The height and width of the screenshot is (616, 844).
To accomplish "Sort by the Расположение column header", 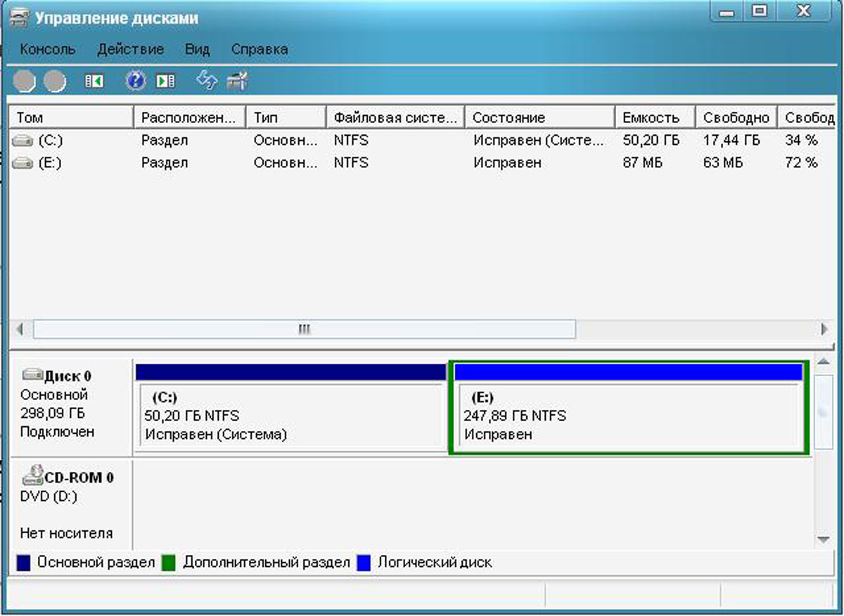I will (x=190, y=117).
